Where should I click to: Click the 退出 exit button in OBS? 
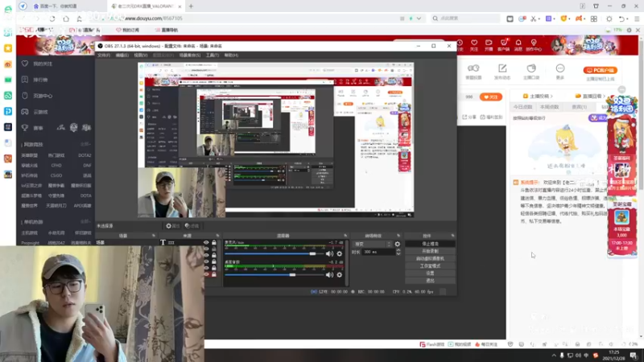(430, 280)
